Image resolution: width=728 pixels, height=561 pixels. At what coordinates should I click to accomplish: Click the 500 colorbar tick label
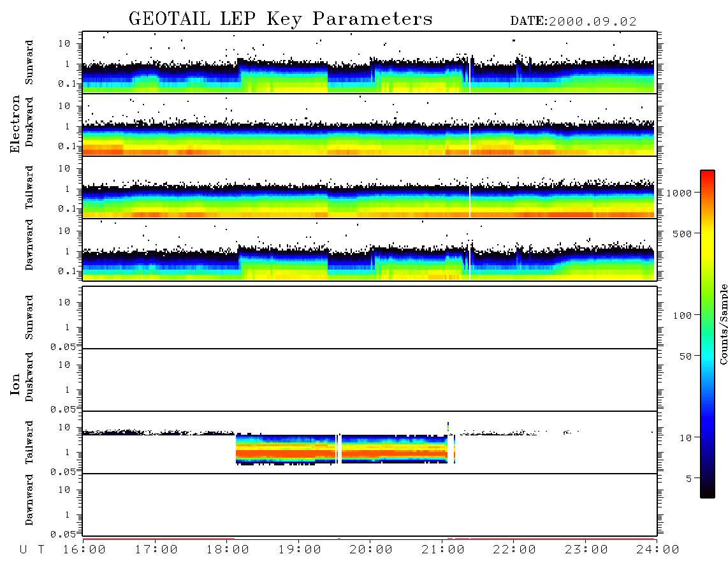682,234
